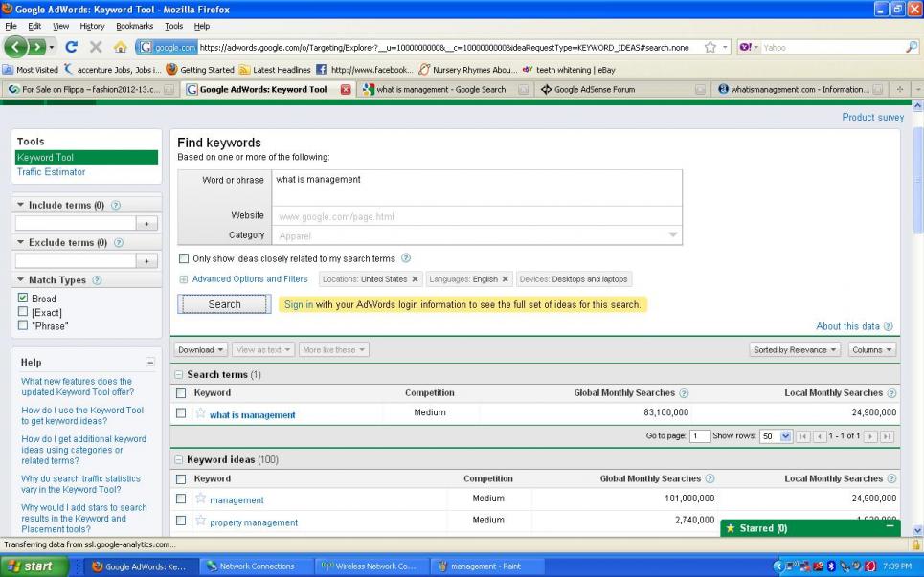Go to the Home page icon
The height and width of the screenshot is (577, 924).
pos(121,47)
